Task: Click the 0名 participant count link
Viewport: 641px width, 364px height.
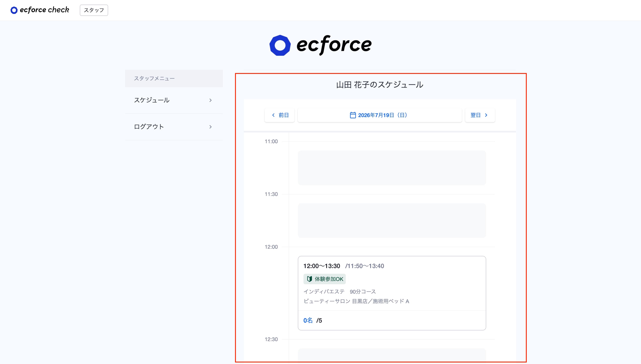Action: tap(308, 320)
